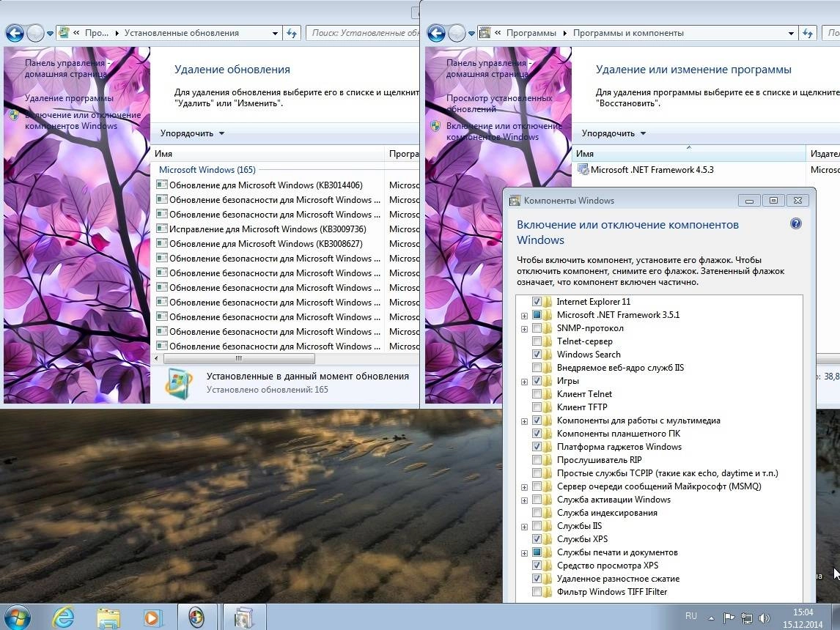Sort by Имя column in Programs and Features
The image size is (840, 630).
[689, 154]
